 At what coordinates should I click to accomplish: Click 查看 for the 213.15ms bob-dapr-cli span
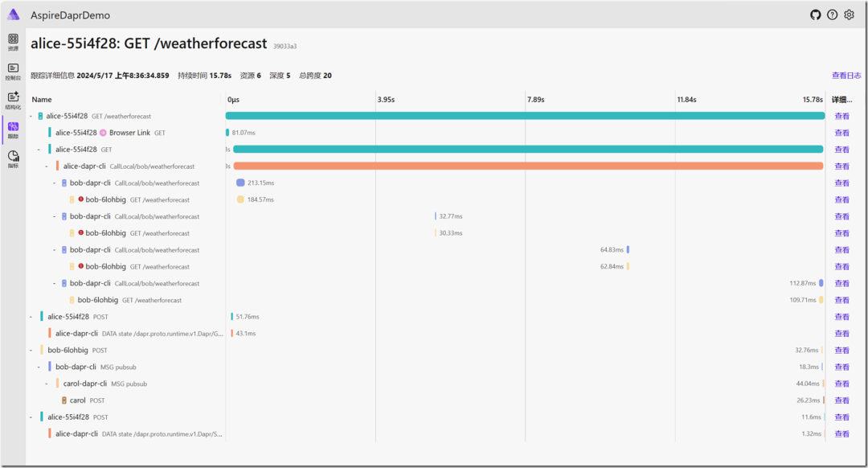point(842,183)
